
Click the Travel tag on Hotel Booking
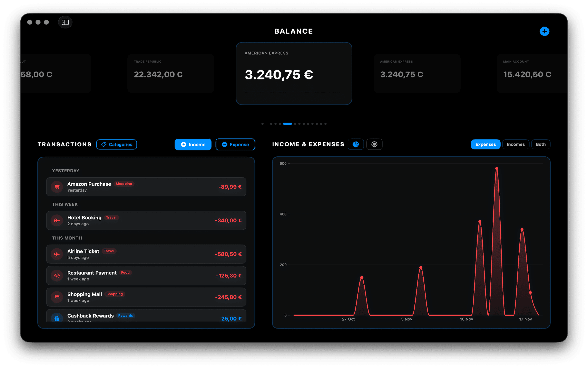(x=111, y=217)
